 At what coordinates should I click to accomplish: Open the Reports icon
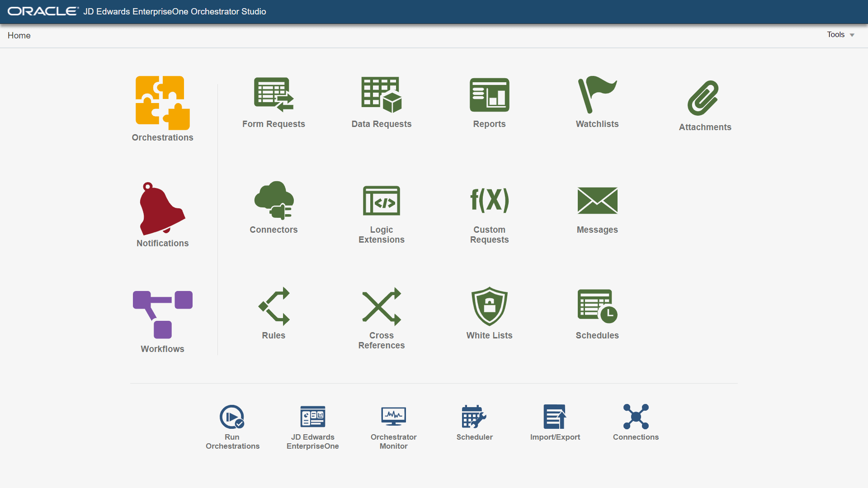(489, 95)
